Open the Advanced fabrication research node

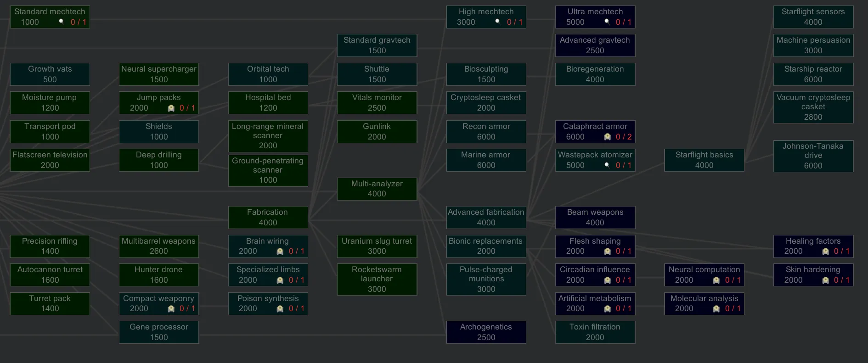point(486,217)
